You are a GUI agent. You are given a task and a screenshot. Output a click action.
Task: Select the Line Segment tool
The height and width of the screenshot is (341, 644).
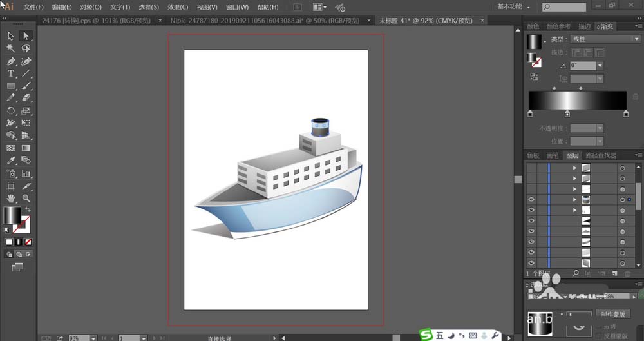(x=26, y=73)
